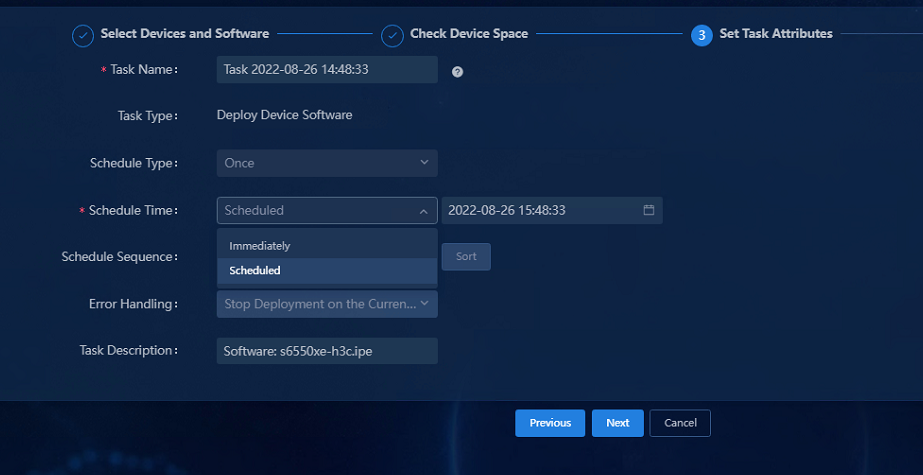Click the Error Handling label
This screenshot has width=923, height=475.
pos(133,304)
